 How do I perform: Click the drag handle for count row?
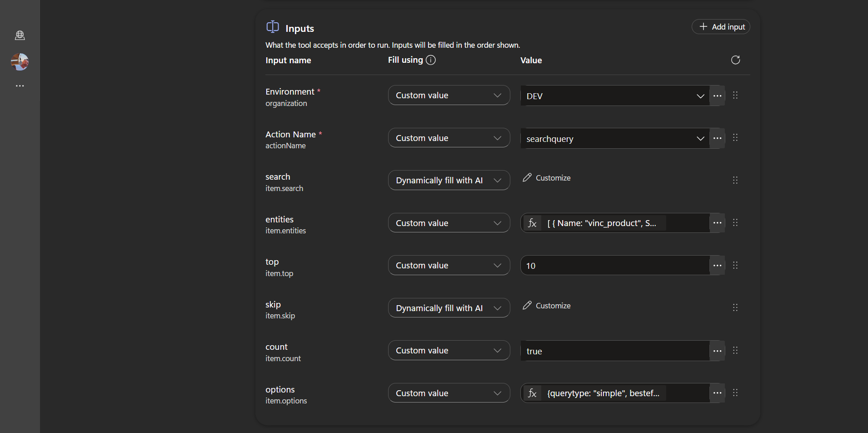pyautogui.click(x=735, y=350)
